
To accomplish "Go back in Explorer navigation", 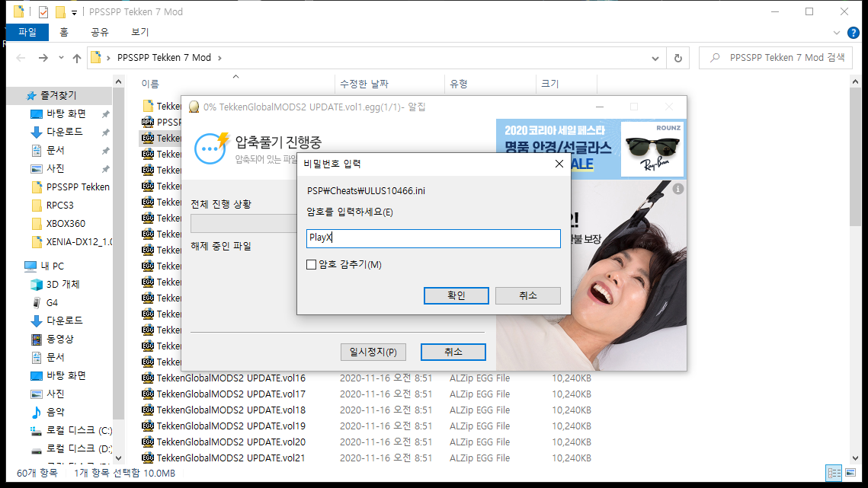I will [x=21, y=58].
